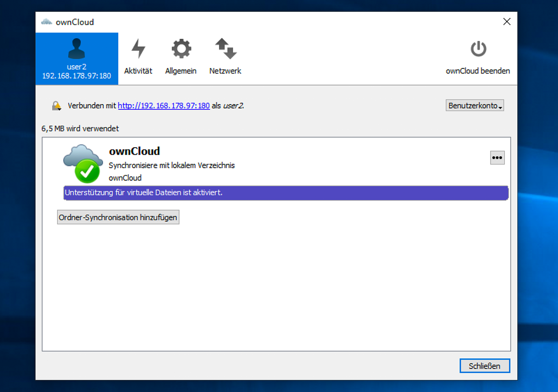Expand the Benutzerkonto dropdown
Viewport: 558px width, 392px height.
(475, 105)
